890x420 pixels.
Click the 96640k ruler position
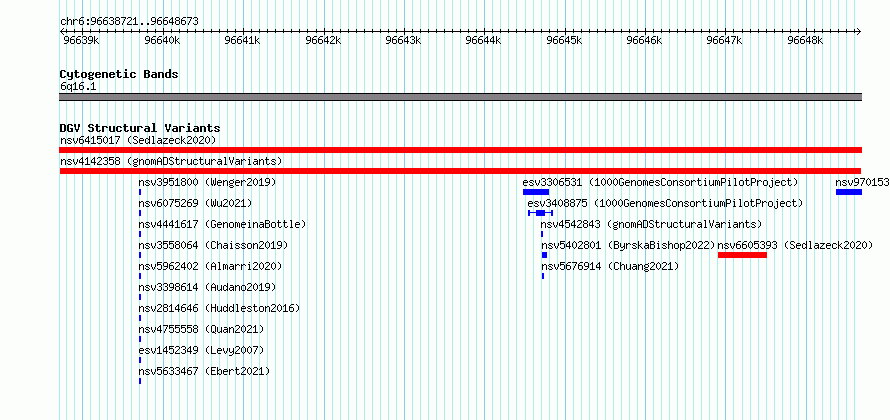pos(162,40)
